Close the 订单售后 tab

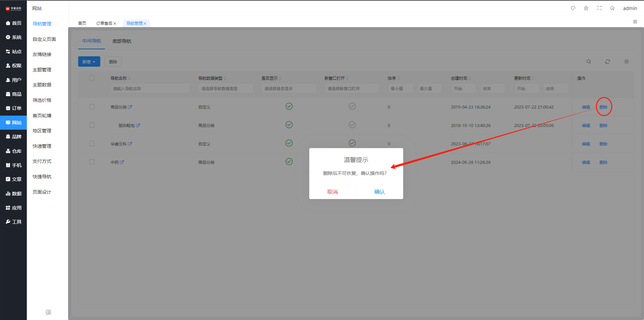coord(115,23)
